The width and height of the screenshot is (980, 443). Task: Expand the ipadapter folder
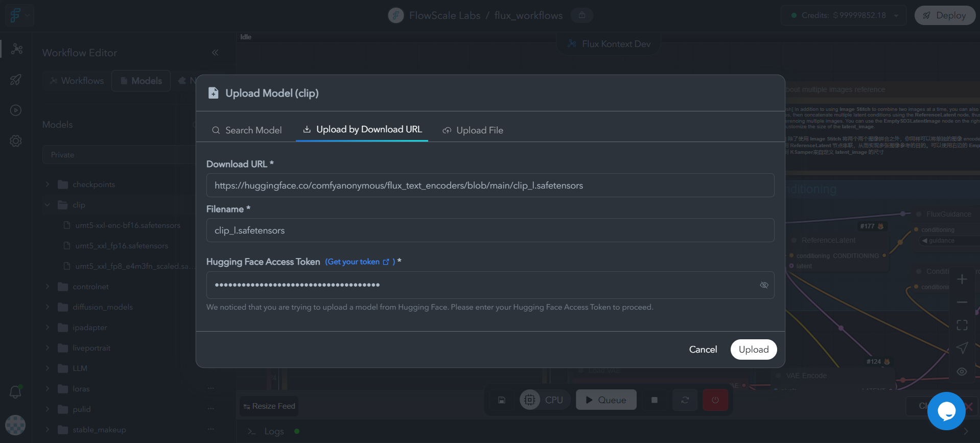[48, 328]
